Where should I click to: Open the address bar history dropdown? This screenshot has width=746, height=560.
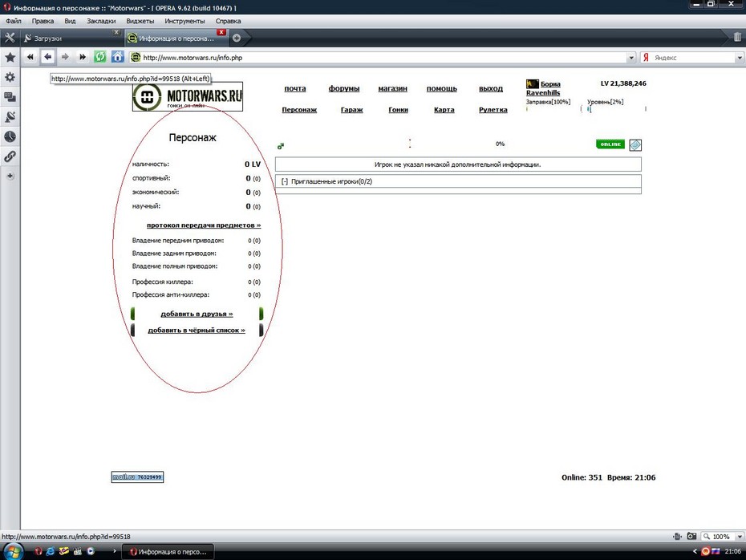631,58
